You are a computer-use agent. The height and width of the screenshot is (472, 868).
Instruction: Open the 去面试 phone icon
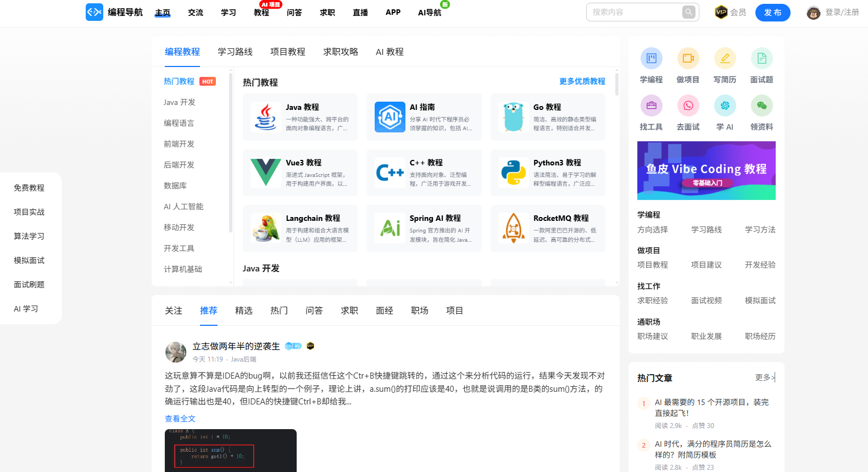[688, 105]
